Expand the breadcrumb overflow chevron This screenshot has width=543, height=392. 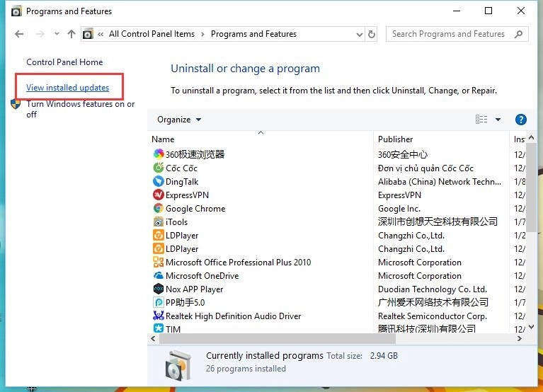(x=101, y=34)
